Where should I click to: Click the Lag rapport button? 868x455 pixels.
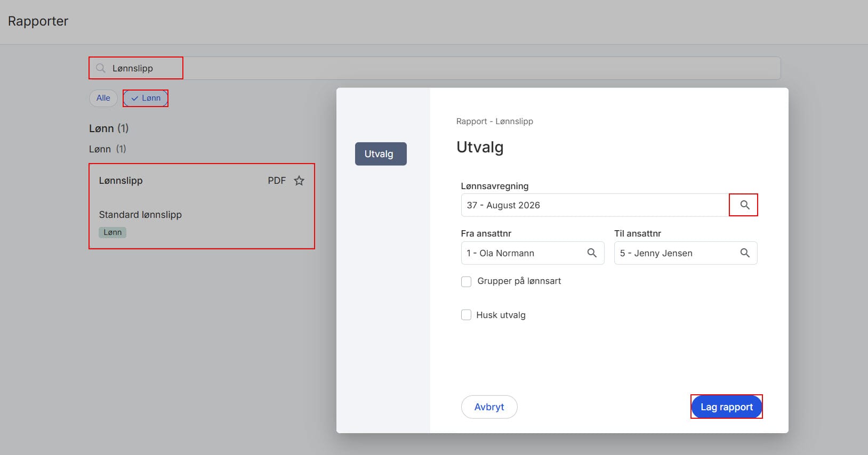[x=727, y=407]
